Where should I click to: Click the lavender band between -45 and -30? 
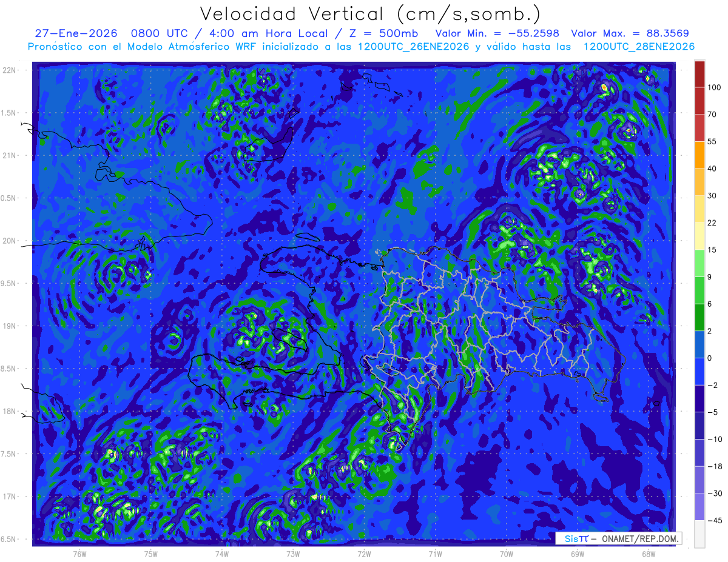coord(699,507)
